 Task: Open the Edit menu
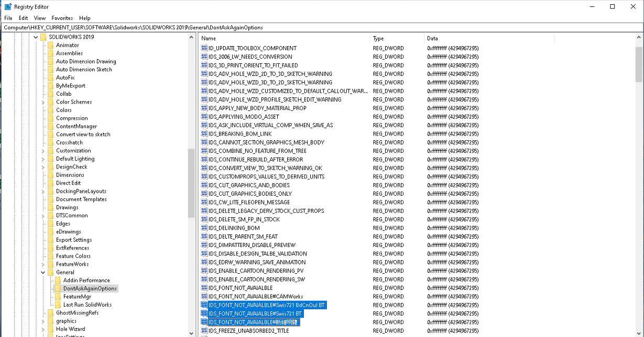coord(24,18)
